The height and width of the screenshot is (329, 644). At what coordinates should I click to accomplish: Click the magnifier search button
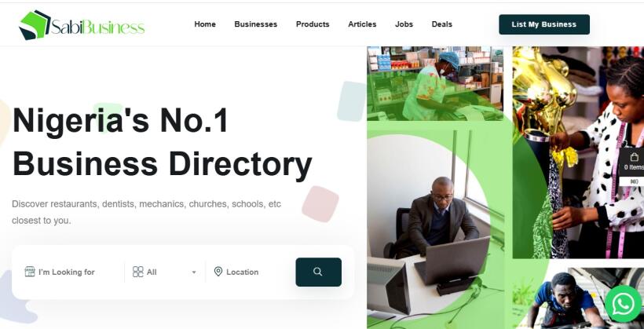click(x=318, y=272)
